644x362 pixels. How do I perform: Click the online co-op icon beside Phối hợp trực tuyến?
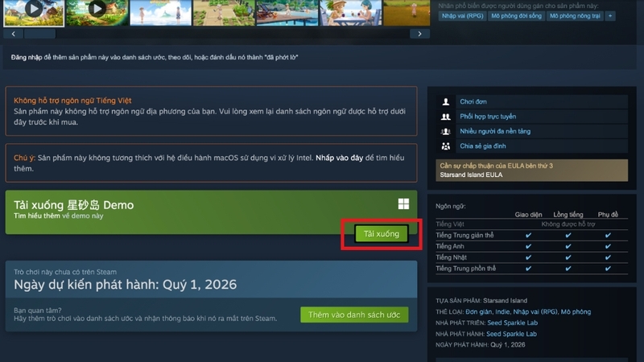[x=446, y=117]
